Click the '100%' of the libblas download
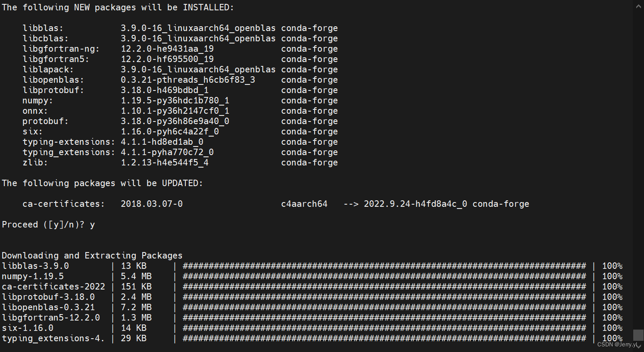The width and height of the screenshot is (644, 352). [x=613, y=266]
